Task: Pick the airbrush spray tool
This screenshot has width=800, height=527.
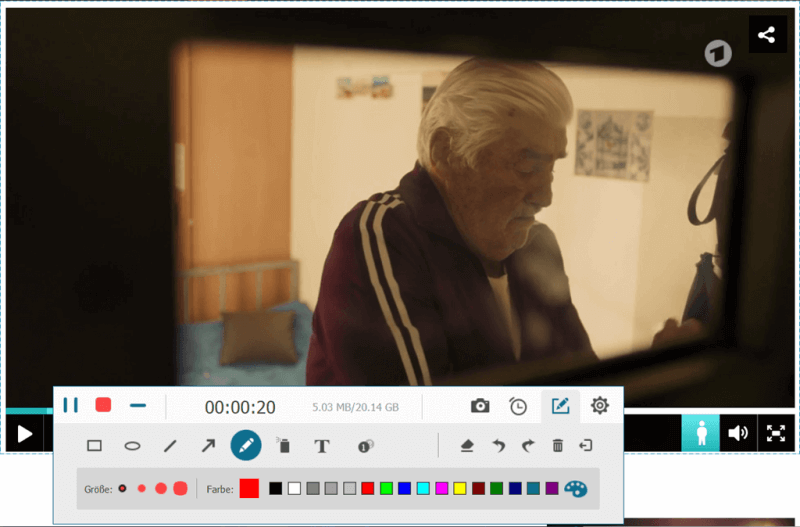Action: point(283,446)
